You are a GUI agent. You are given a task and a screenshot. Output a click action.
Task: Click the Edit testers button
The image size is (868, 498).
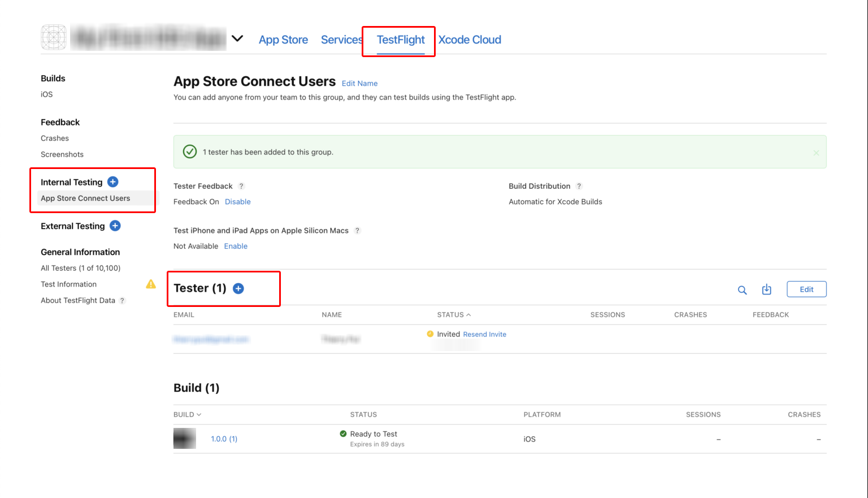(806, 289)
